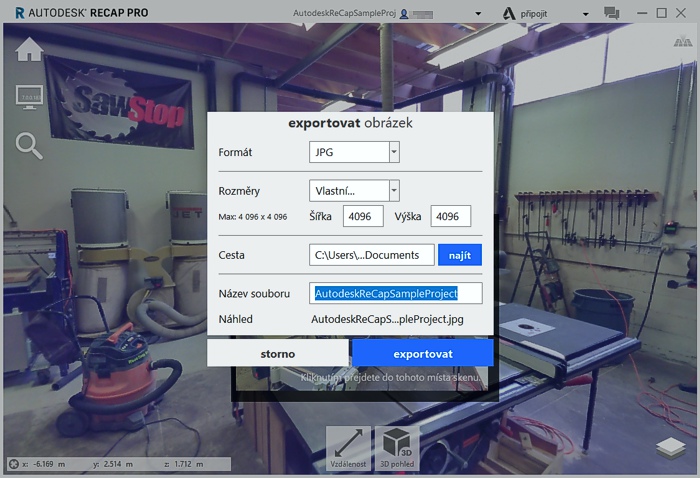Click the najít browse button
Viewport: 700px width, 478px height.
(460, 255)
